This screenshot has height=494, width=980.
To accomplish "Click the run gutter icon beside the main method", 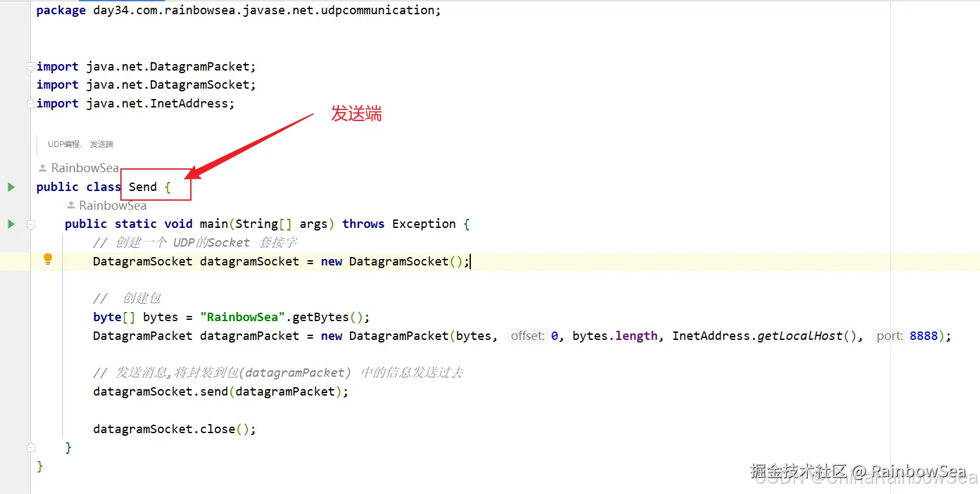I will [11, 224].
